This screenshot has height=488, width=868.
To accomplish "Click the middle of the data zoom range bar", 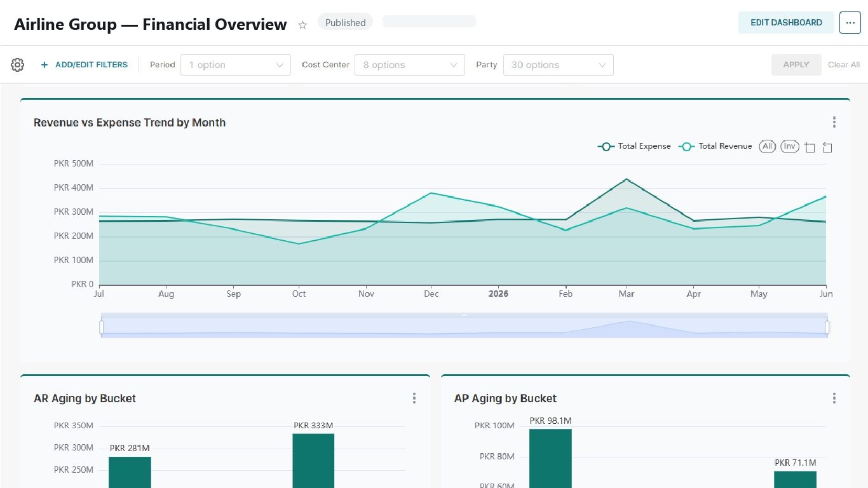I will click(465, 325).
